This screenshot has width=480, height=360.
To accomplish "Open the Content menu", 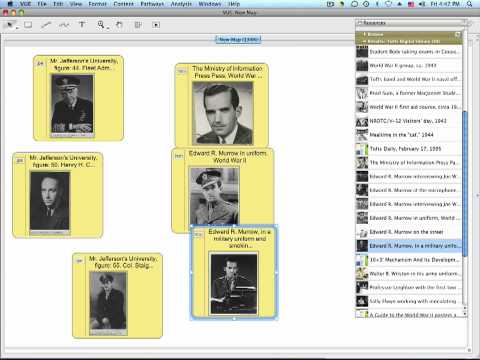I will (124, 4).
